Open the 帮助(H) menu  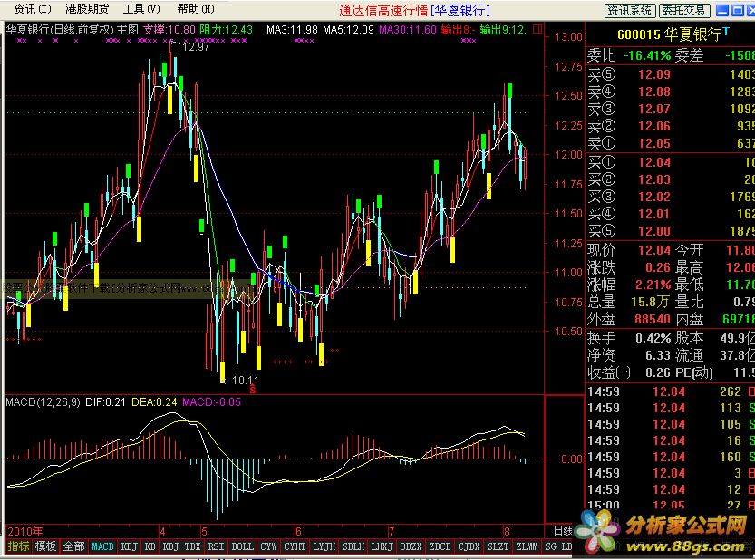coord(196,9)
